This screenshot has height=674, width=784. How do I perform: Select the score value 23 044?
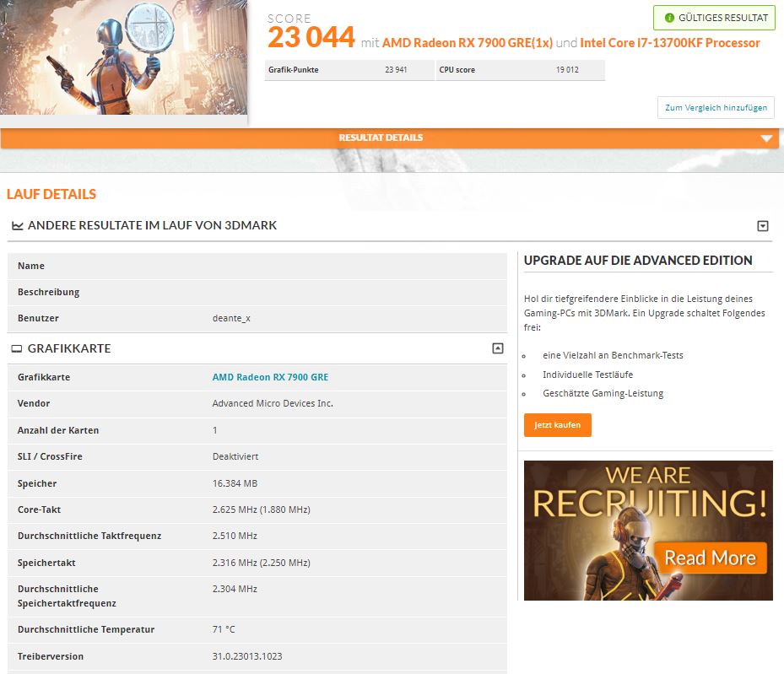click(311, 37)
